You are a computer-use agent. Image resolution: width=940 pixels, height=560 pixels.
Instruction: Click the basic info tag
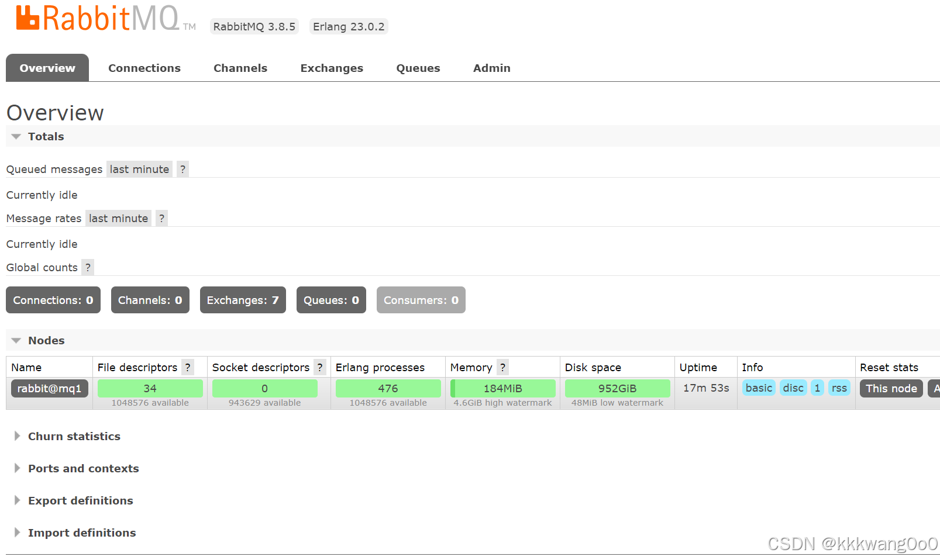(x=759, y=388)
